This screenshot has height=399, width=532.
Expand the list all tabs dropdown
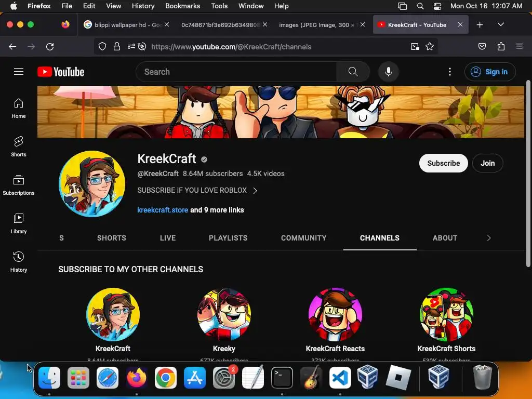coord(501,25)
